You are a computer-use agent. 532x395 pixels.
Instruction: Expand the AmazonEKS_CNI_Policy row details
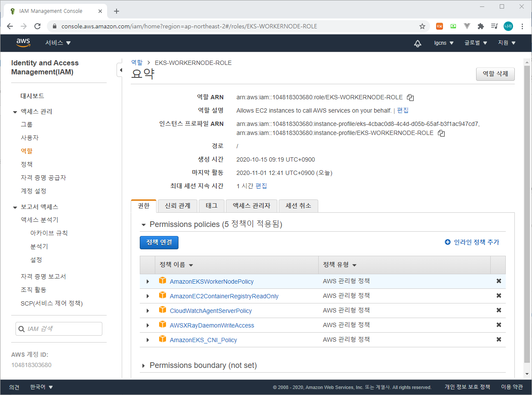click(x=148, y=340)
